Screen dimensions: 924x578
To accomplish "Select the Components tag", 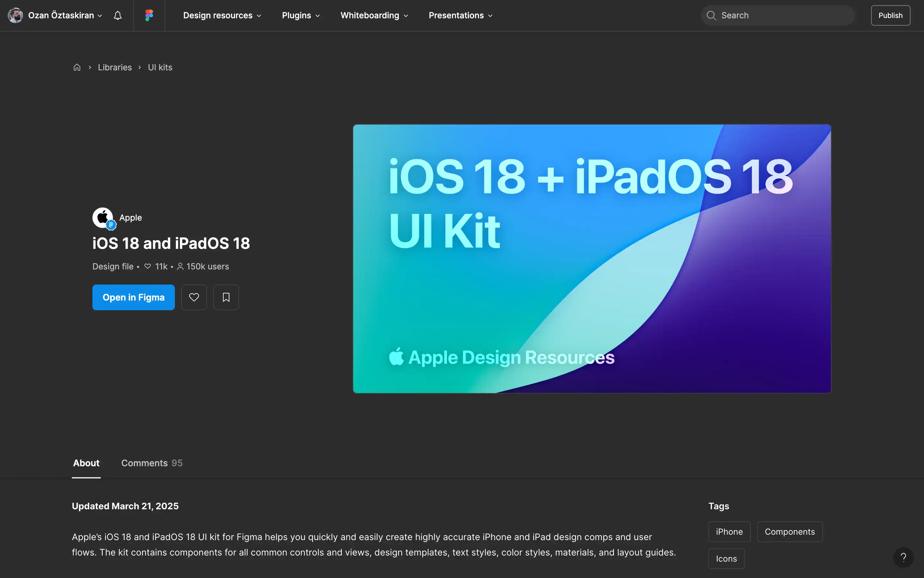I will coord(790,532).
